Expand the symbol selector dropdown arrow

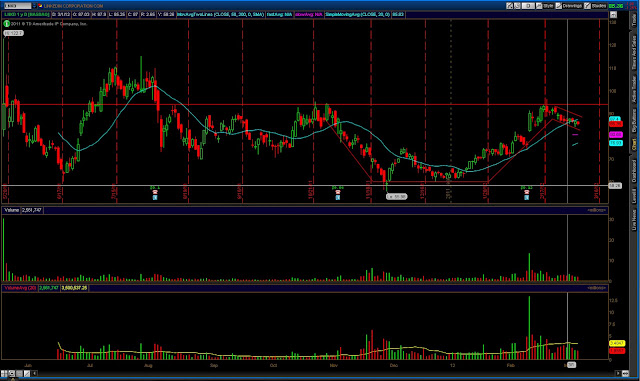click(34, 6)
